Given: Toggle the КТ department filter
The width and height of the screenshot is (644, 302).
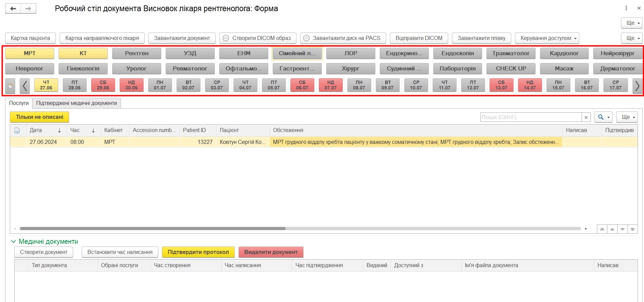Looking at the screenshot, I should (83, 53).
